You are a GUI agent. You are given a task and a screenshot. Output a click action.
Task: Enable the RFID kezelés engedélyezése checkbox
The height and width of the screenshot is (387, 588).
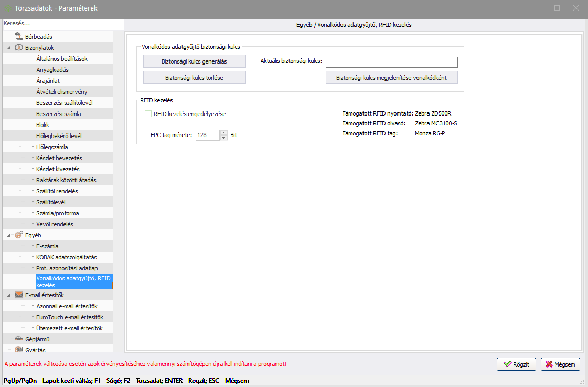pyautogui.click(x=148, y=113)
